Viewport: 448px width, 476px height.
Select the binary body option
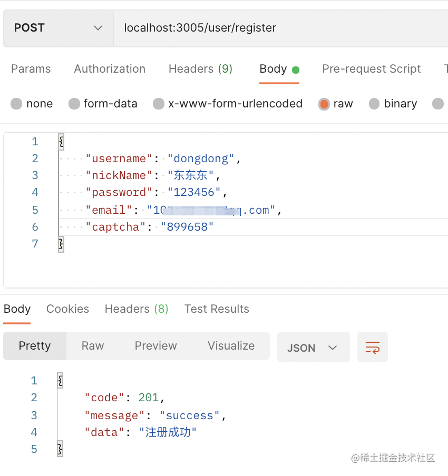(x=374, y=104)
